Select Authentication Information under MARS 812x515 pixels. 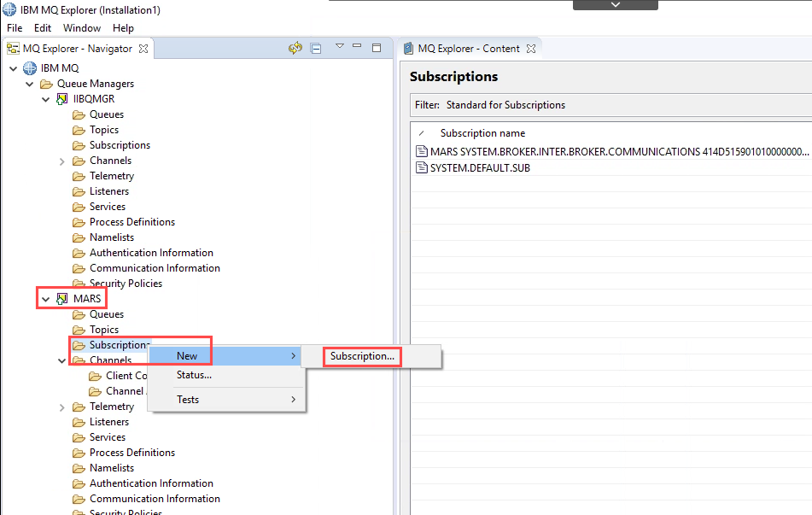coord(151,483)
